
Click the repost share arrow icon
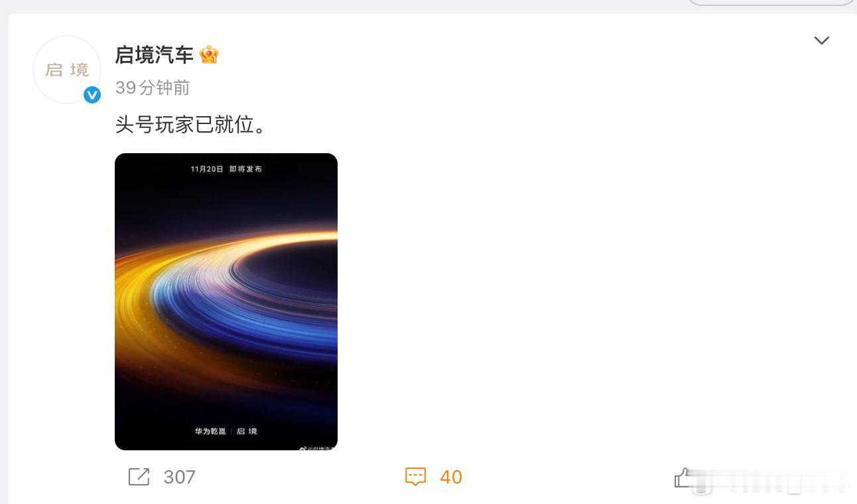pos(139,477)
